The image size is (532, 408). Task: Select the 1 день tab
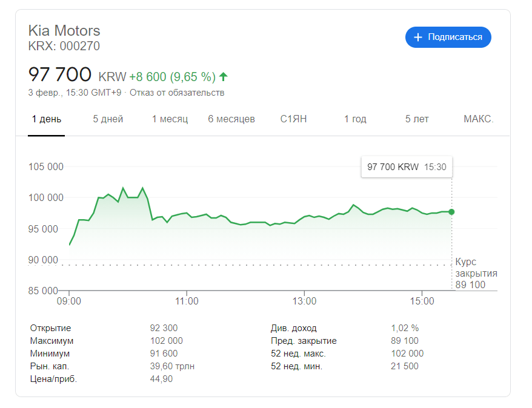pyautogui.click(x=47, y=119)
